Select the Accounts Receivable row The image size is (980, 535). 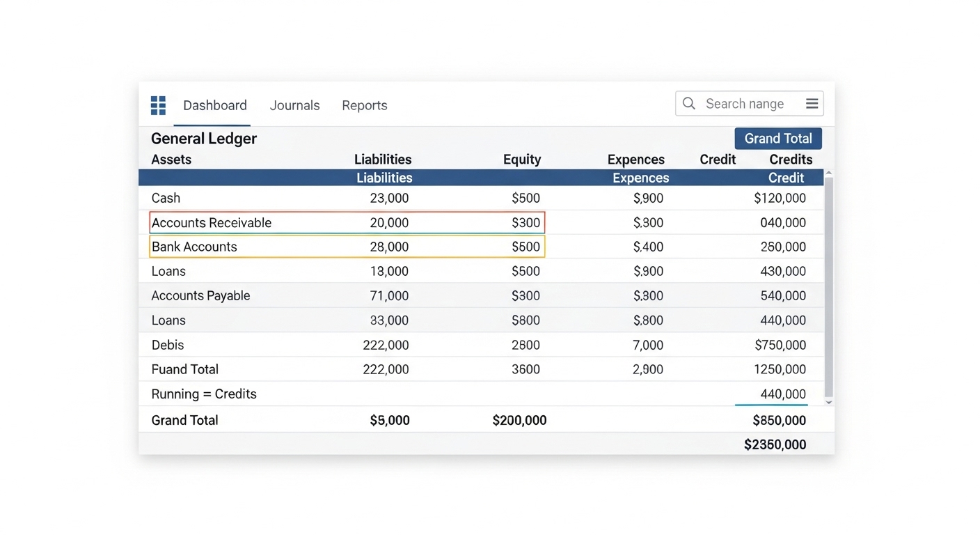212,223
